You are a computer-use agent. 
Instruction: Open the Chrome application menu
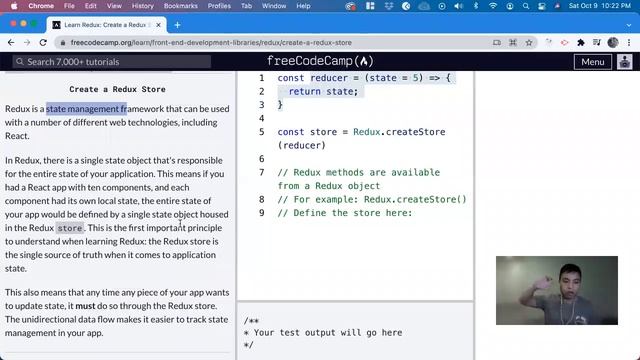click(x=41, y=6)
